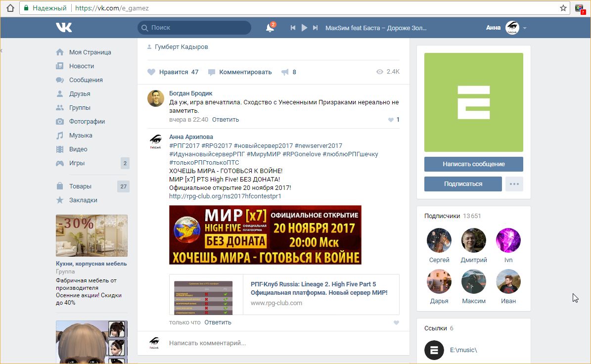Open link preview comparison table thumbnail

(203, 298)
